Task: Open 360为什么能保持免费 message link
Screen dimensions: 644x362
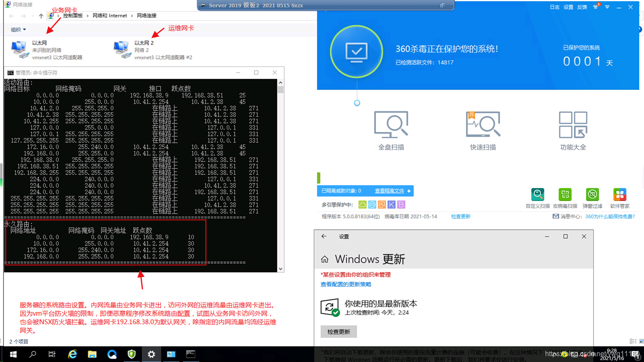Action: pyautogui.click(x=610, y=217)
